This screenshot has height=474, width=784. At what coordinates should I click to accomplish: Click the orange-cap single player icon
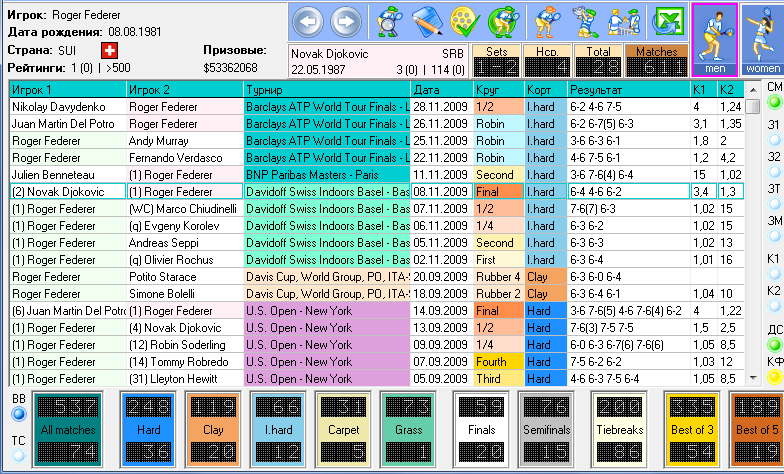coord(548,22)
